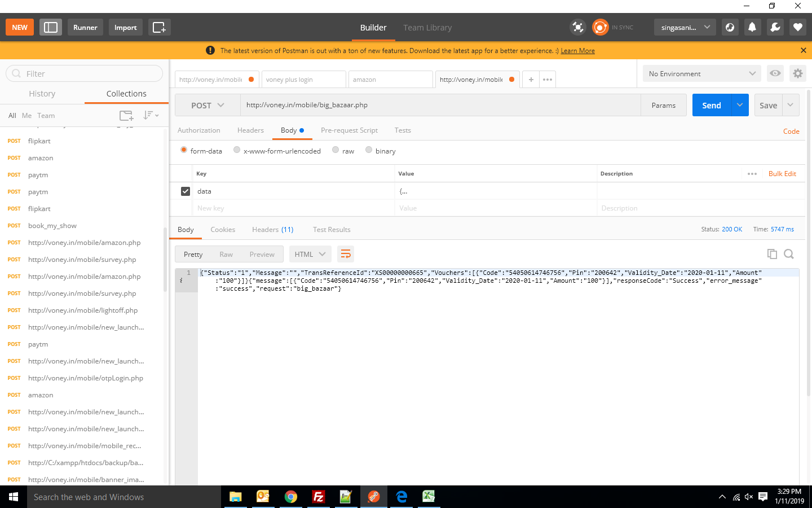The width and height of the screenshot is (812, 508).
Task: Toggle line wrap in the response body
Action: [346, 254]
